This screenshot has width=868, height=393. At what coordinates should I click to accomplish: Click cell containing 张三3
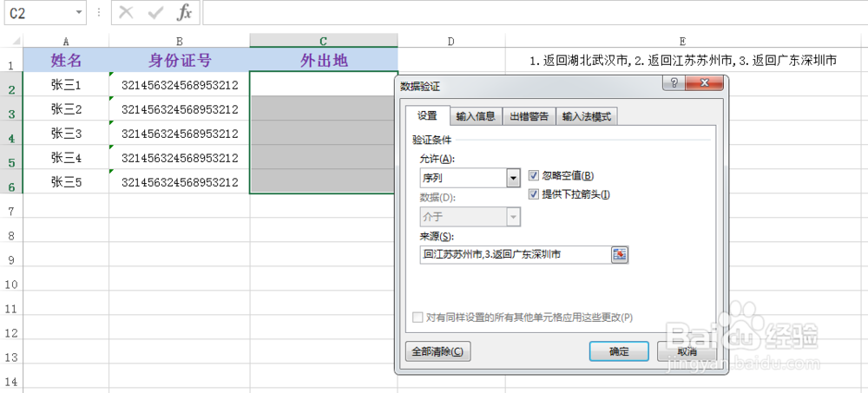(x=66, y=134)
